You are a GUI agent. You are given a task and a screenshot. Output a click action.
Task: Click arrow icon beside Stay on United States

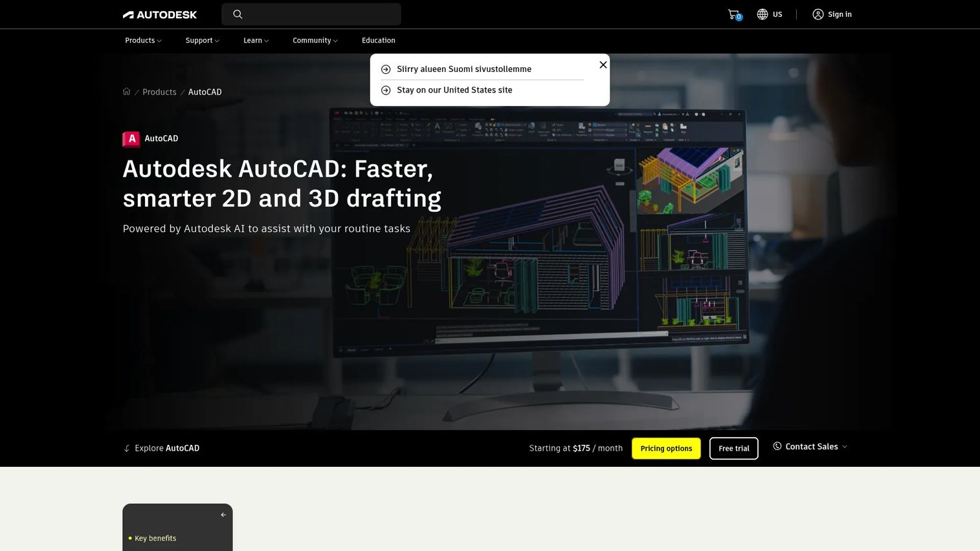coord(386,90)
